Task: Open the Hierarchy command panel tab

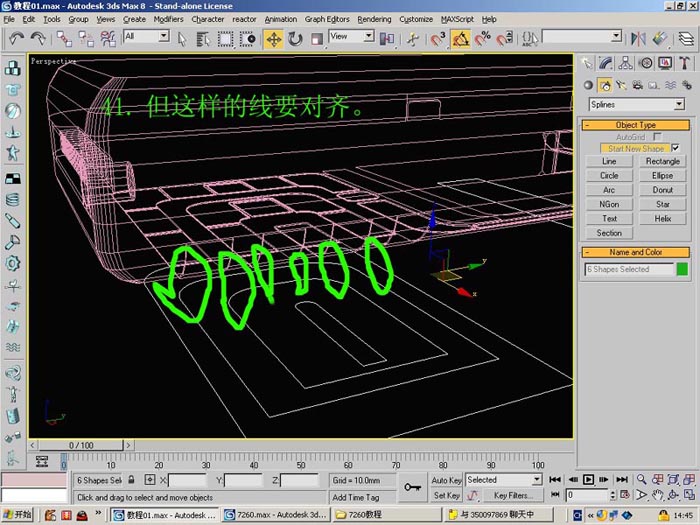Action: coord(625,63)
